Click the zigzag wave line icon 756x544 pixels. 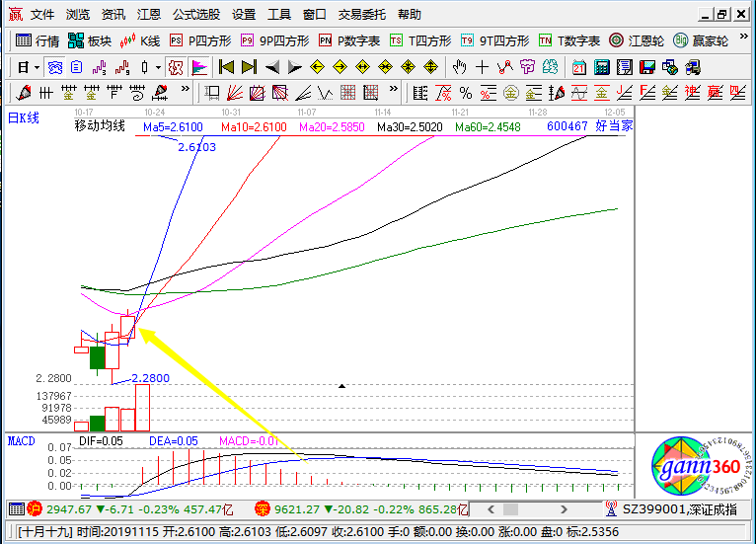326,93
